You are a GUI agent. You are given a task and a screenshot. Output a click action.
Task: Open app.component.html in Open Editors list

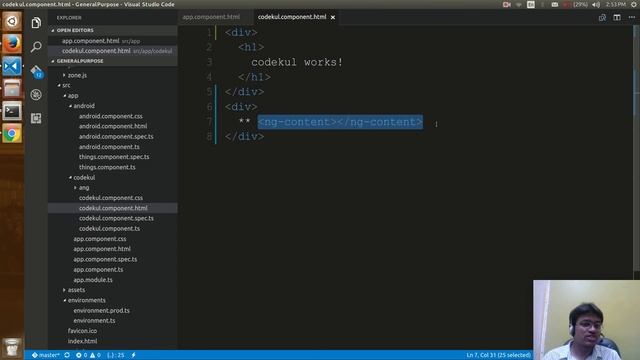pyautogui.click(x=91, y=41)
